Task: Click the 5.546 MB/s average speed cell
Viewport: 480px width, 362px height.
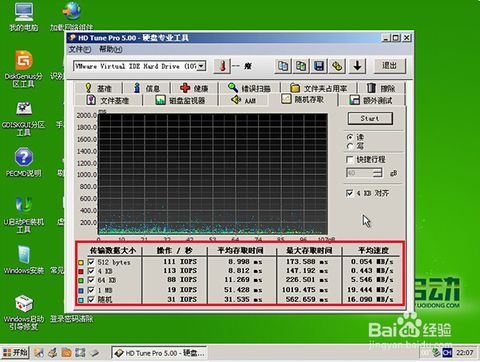Action: (372, 280)
